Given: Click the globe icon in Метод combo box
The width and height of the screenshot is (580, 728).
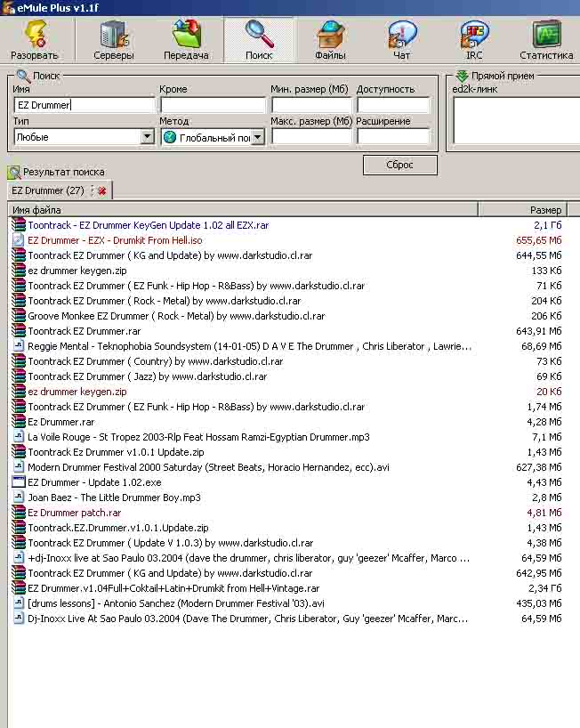Looking at the screenshot, I should 170,137.
